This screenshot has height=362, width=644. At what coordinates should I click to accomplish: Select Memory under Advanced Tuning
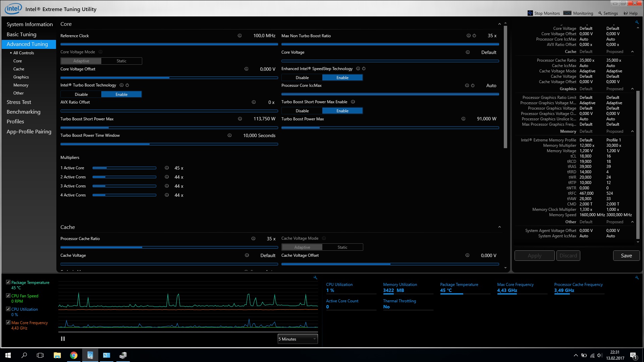coord(21,85)
